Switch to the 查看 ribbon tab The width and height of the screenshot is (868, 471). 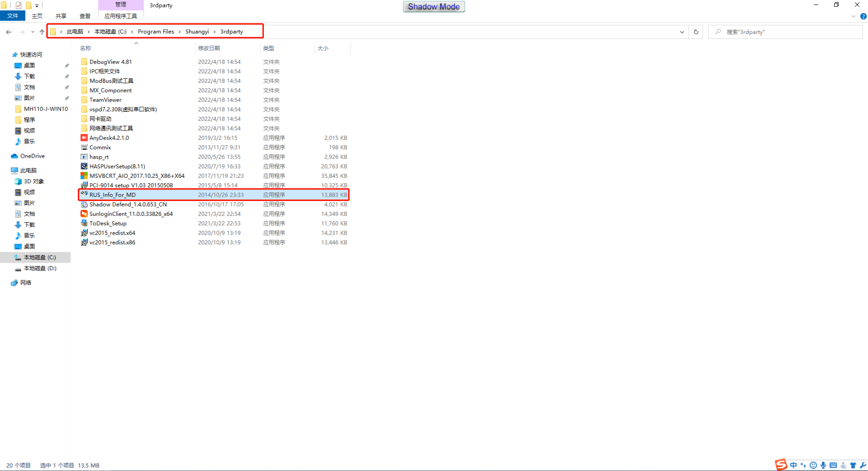(85, 16)
